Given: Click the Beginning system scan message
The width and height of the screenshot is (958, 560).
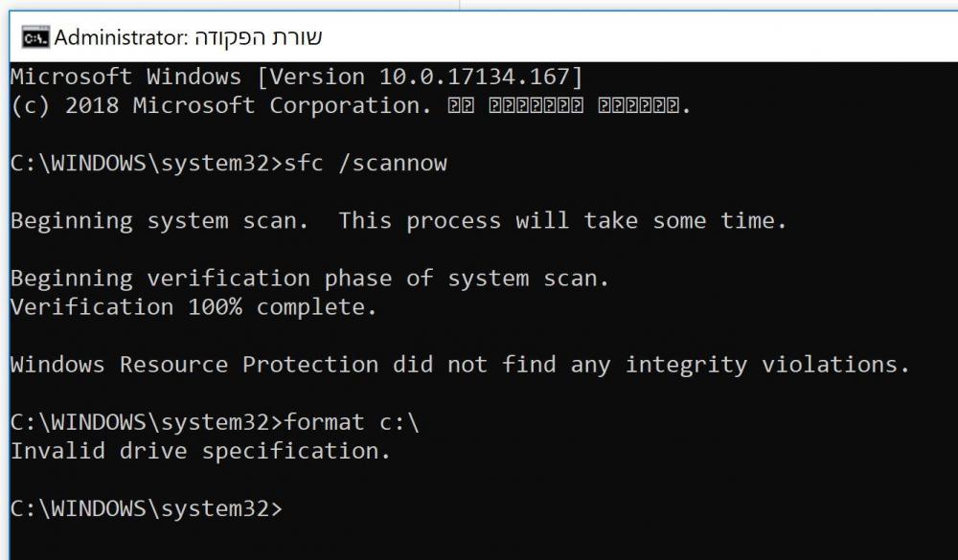Looking at the screenshot, I should point(159,220).
